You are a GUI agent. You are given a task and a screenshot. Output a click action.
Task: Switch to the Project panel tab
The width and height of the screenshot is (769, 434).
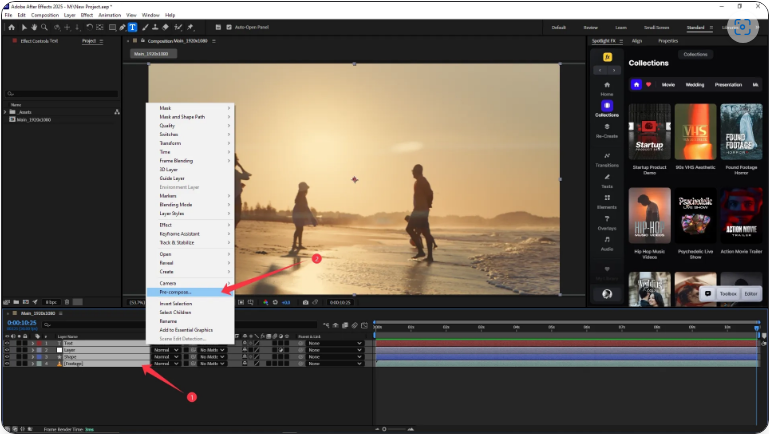(x=89, y=41)
